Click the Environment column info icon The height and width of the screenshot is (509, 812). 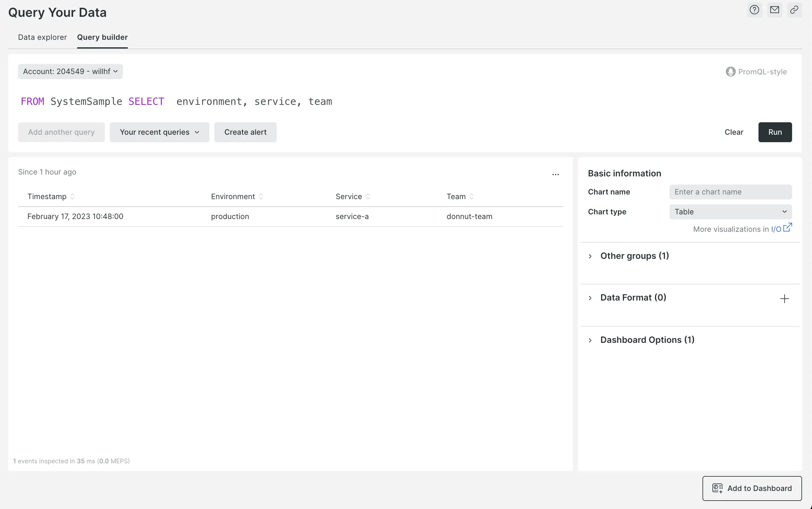click(261, 196)
